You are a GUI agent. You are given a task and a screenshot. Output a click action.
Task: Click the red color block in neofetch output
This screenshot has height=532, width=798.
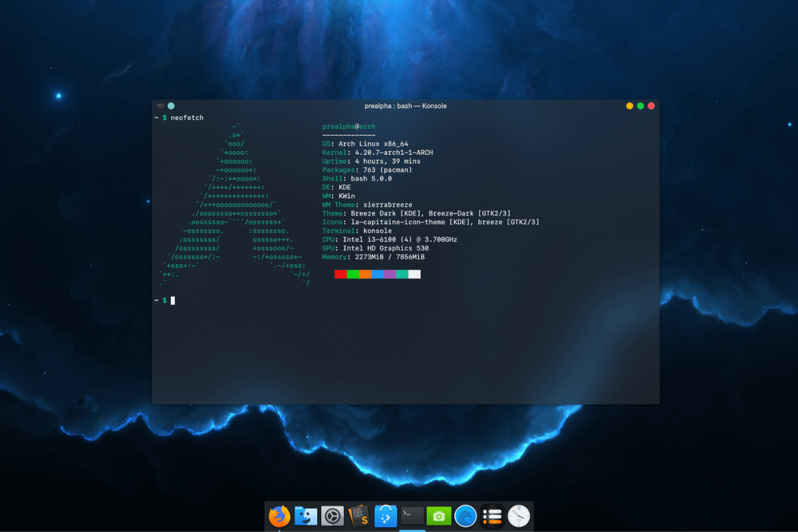click(x=340, y=273)
